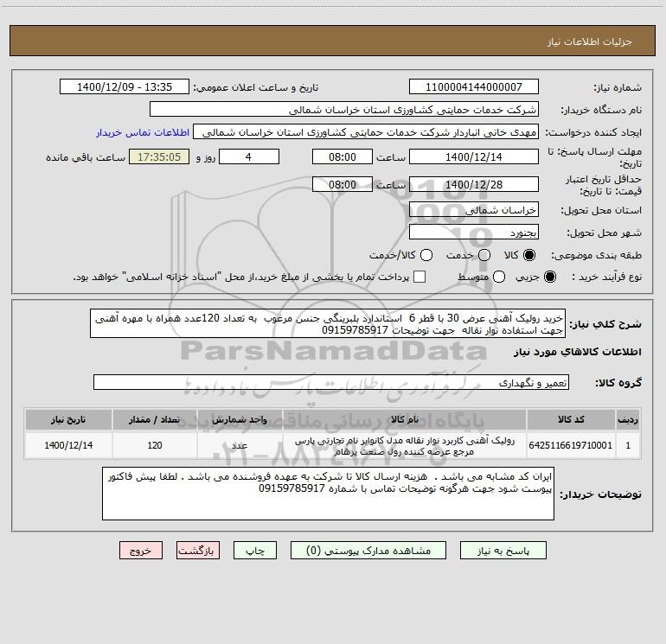
Task: Click the response deadline hour 08:00 field
Action: pos(343,156)
